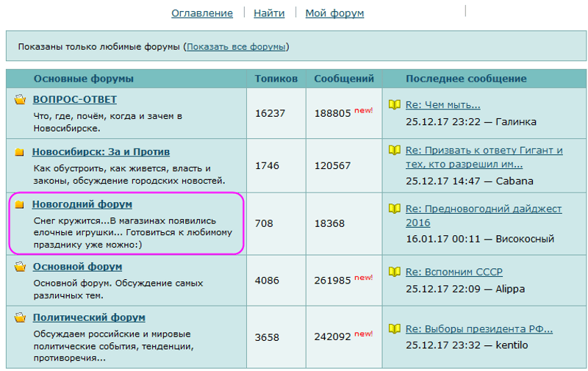The image size is (588, 371).
Task: Open the ВОПРОС-ОТВЕТ forum
Action: [75, 99]
